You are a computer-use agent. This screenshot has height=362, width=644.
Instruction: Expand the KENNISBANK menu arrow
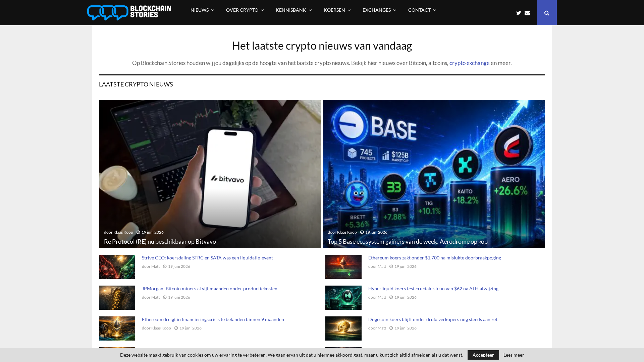coord(310,10)
